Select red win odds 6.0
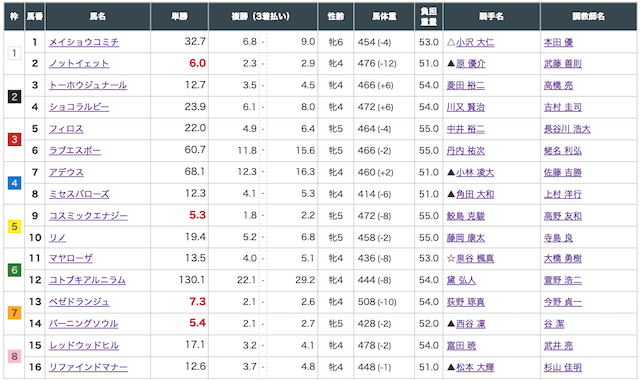Viewport: 640px width, 381px height. click(x=197, y=63)
